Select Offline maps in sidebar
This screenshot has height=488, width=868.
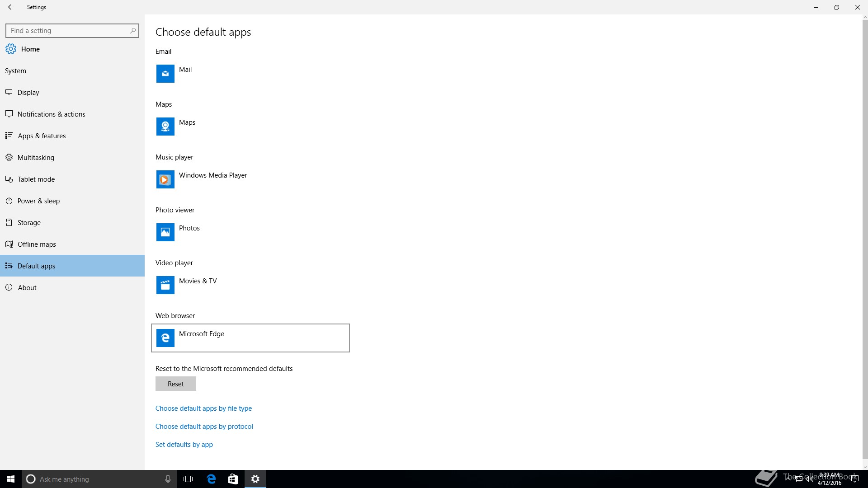click(72, 244)
